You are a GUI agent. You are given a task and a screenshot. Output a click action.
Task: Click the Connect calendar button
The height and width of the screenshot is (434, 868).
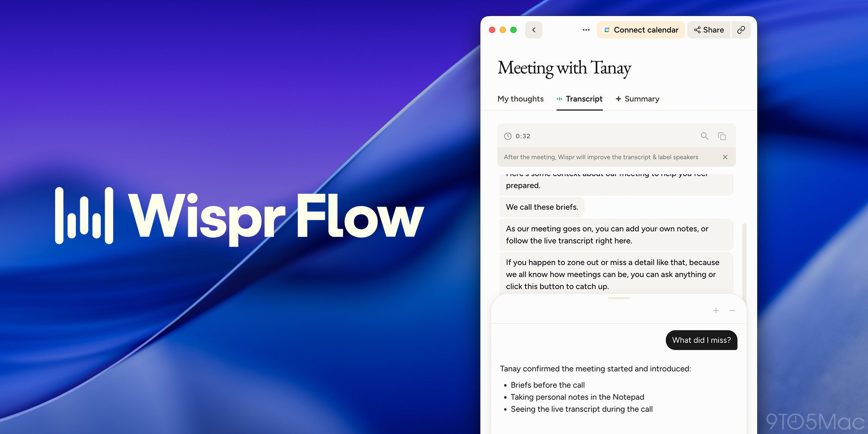[641, 30]
